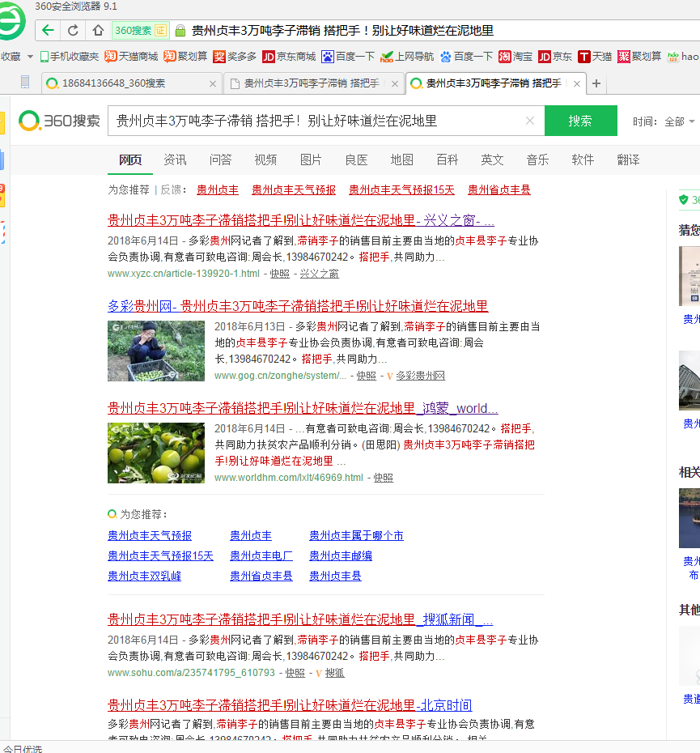
Task: Open the 京东商城 bookmark
Action: coord(289,57)
